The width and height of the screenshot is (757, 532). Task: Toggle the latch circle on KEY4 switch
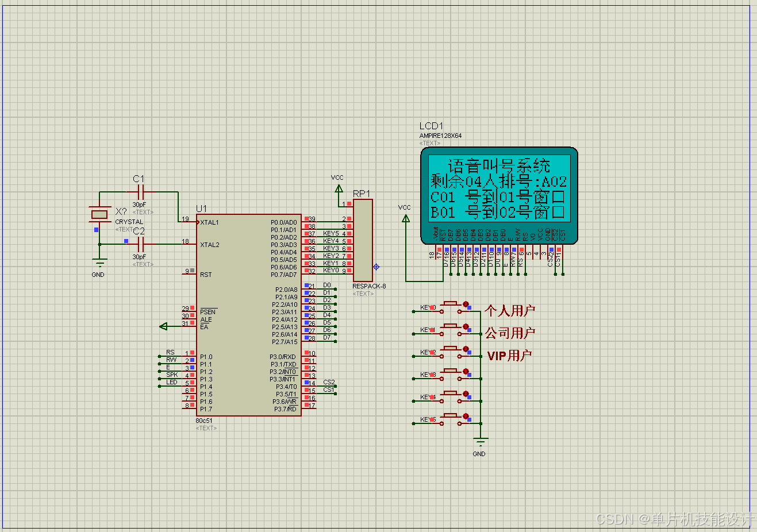466,394
